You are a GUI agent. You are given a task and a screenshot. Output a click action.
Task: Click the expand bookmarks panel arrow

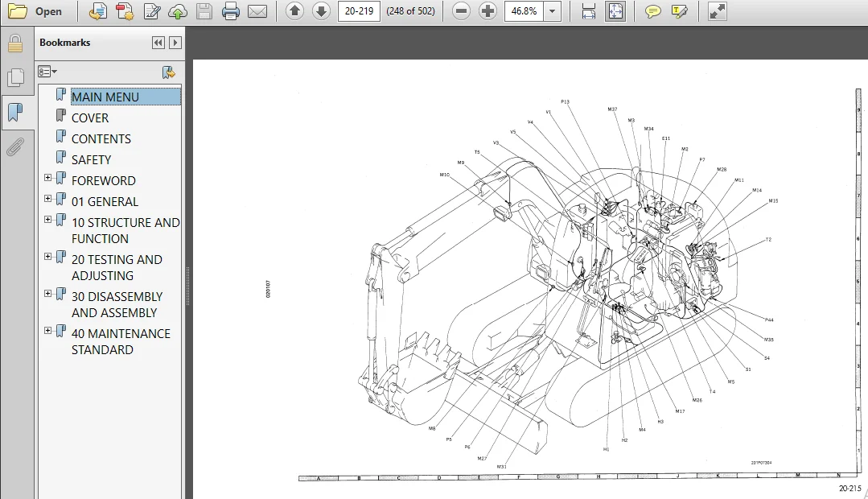(175, 43)
